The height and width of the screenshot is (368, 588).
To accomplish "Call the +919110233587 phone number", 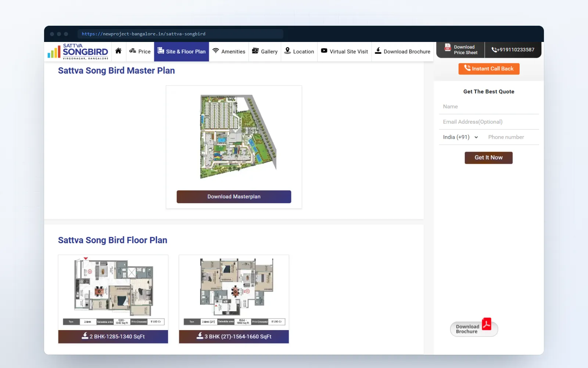I will [513, 50].
